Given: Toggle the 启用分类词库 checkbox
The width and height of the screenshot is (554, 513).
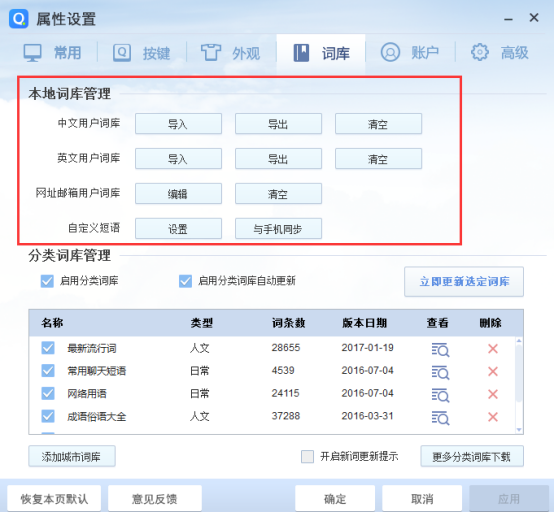Looking at the screenshot, I should [47, 281].
